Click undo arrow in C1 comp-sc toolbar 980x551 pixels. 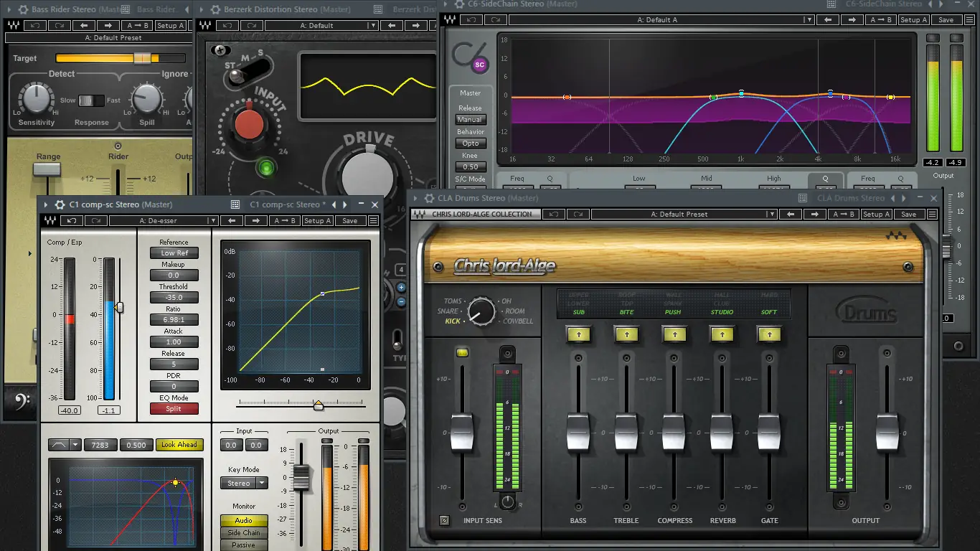coord(72,221)
